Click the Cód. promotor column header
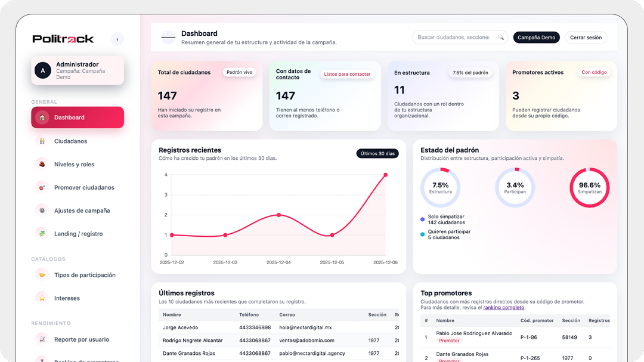 point(537,320)
